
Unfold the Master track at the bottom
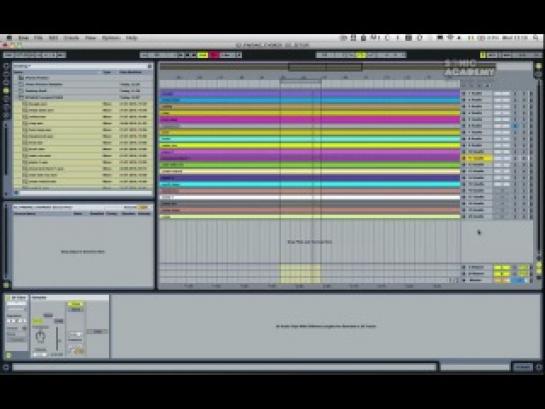tap(463, 280)
